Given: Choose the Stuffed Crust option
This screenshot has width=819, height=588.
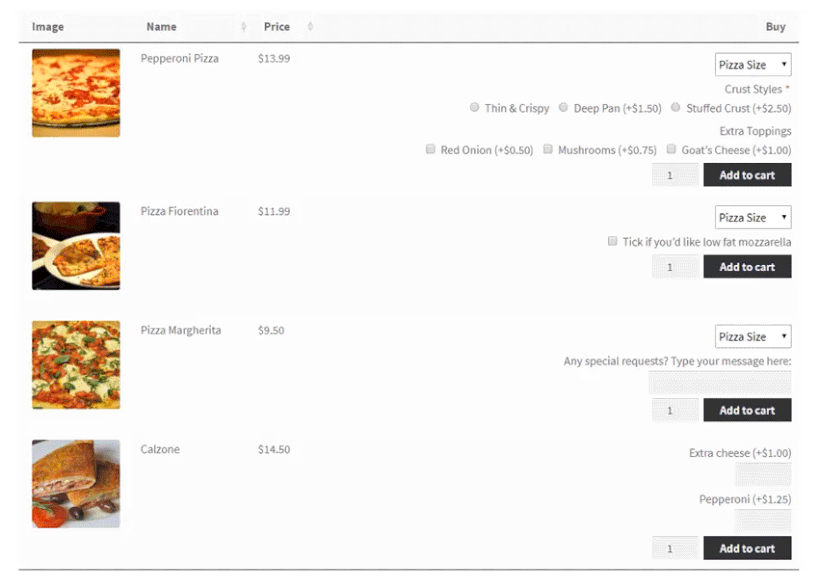Looking at the screenshot, I should pyautogui.click(x=676, y=107).
